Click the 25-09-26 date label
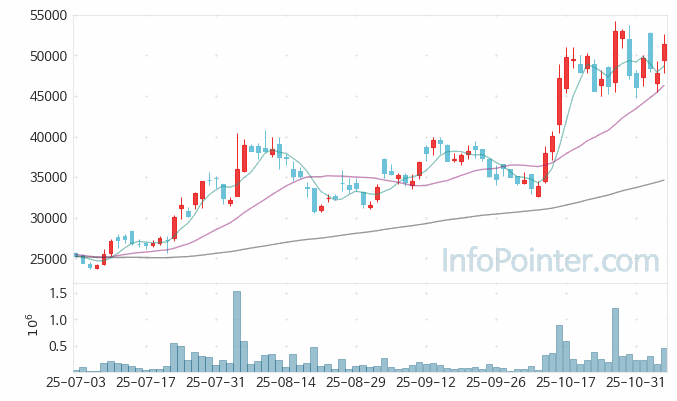The image size is (677, 401). (x=498, y=382)
